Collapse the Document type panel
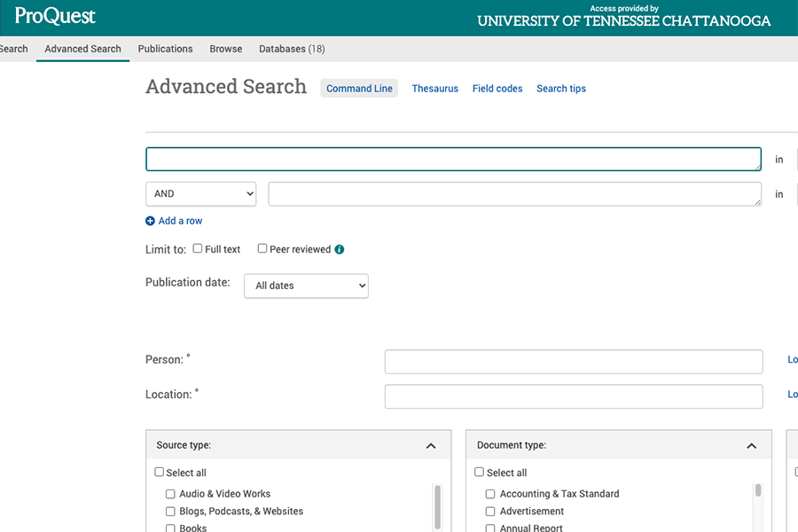Viewport: 798px width, 532px height. (x=751, y=446)
